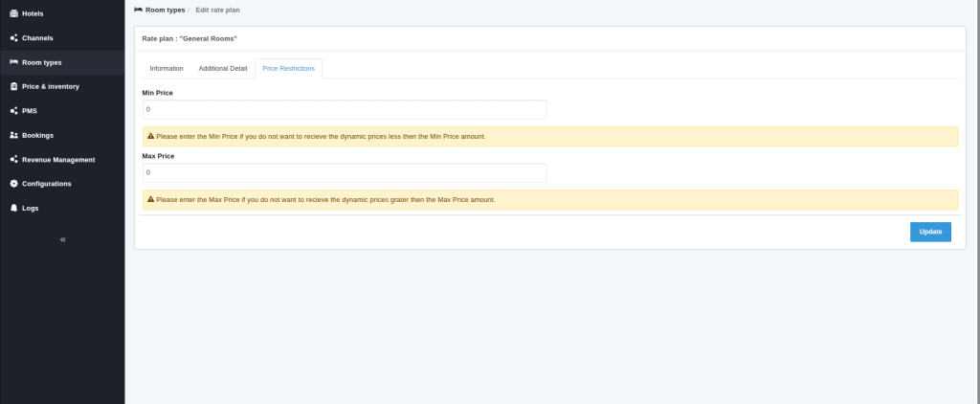Screen dimensions: 980x404
Task: Open the PMS section
Action: click(x=62, y=111)
